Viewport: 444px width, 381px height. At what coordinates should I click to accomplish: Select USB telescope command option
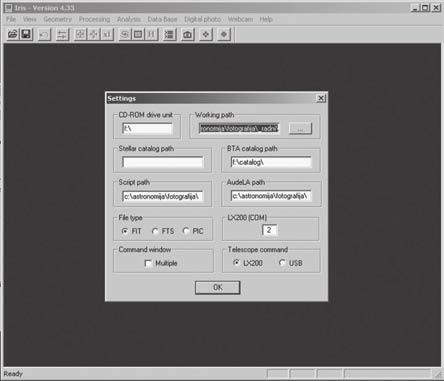pyautogui.click(x=291, y=263)
